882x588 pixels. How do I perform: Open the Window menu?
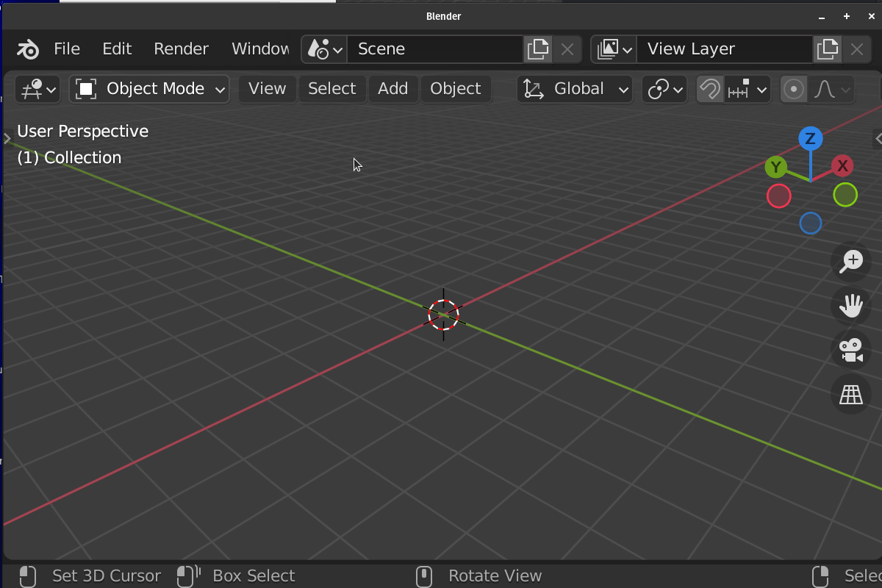[260, 49]
